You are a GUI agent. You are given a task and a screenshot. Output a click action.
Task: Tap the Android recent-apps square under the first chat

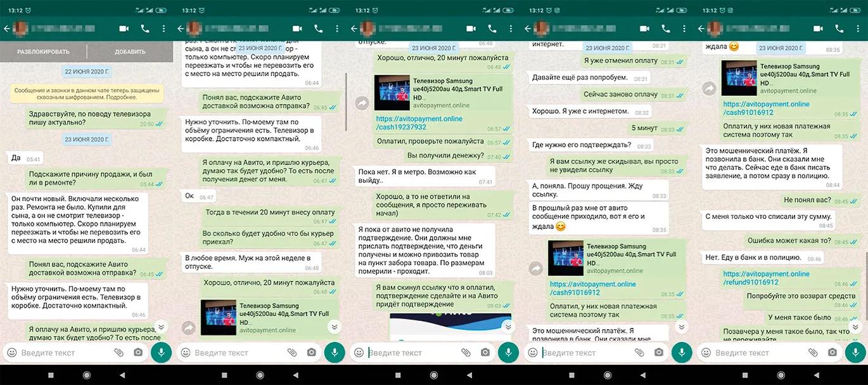pyautogui.click(x=51, y=375)
